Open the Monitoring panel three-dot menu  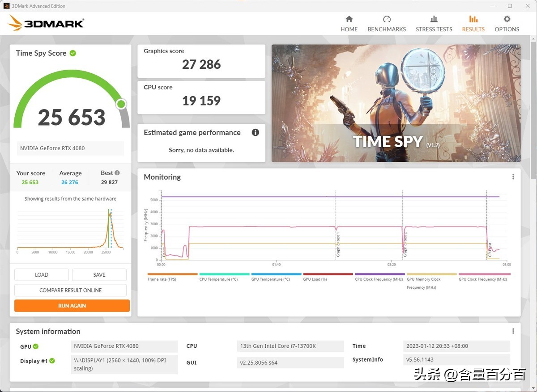pyautogui.click(x=513, y=177)
